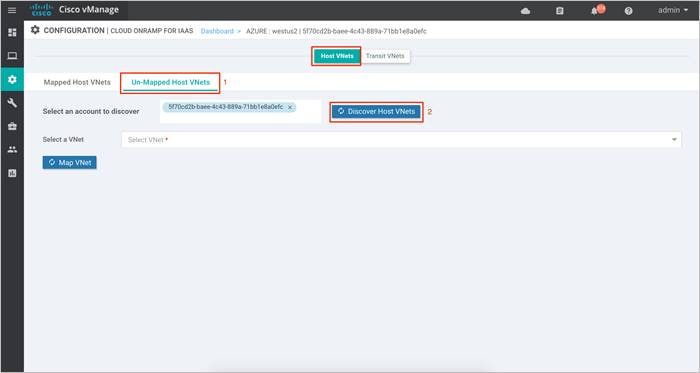
Task: Click the 'Select a VNet' label
Action: 63,139
